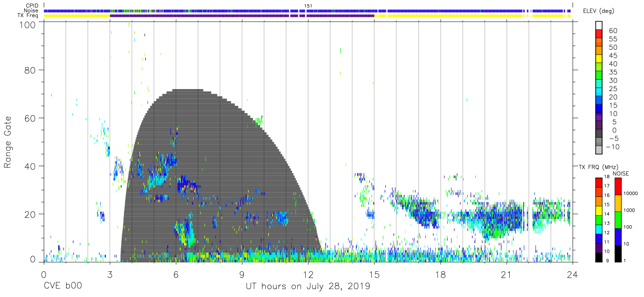This screenshot has height=297, width=644.
Task: Click the 'CPID' label at top left
Action: [x=31, y=6]
